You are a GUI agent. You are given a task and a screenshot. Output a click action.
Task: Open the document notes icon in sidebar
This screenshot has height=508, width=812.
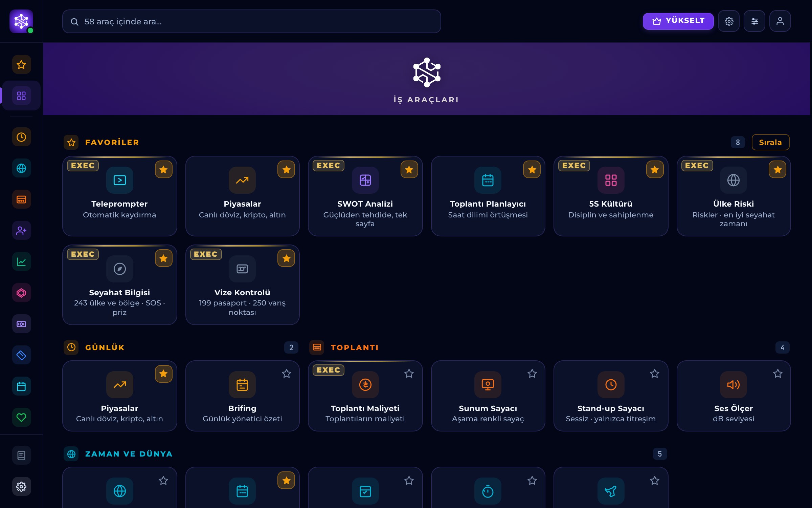coord(21,456)
